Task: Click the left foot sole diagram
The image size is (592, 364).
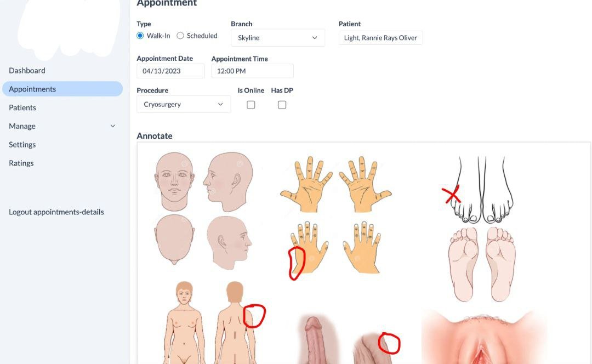Action: pyautogui.click(x=463, y=264)
